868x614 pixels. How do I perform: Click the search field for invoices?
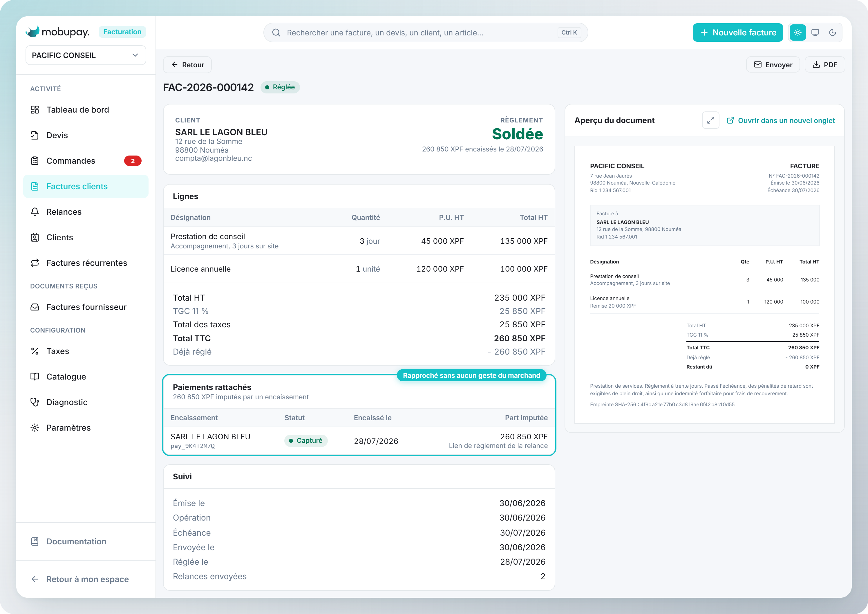pos(425,32)
